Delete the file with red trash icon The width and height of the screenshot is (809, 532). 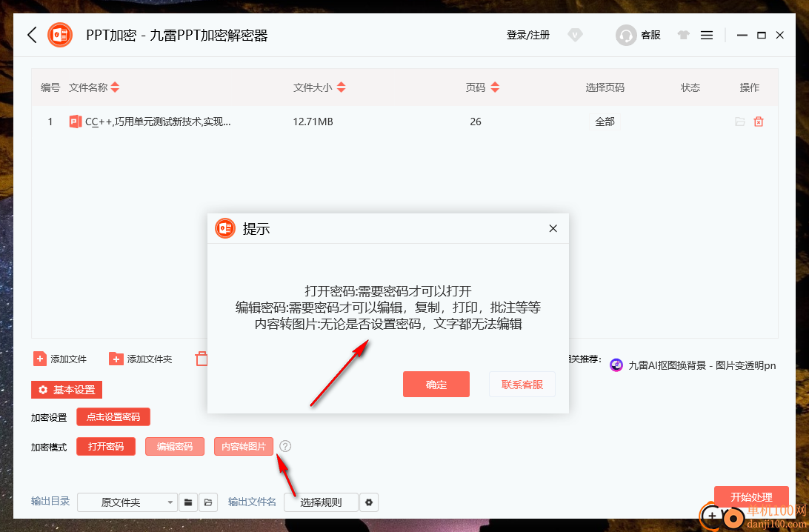pyautogui.click(x=759, y=122)
